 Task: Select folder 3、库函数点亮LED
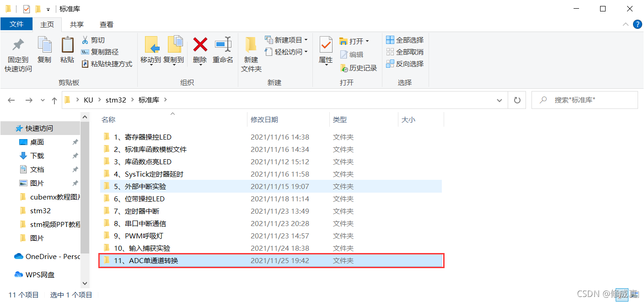271,162
